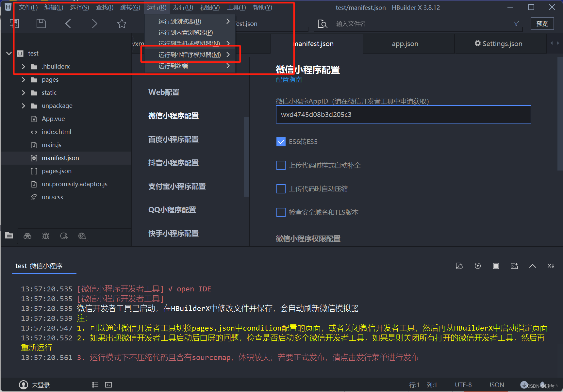Select 抖音小程序配置 section
The height and width of the screenshot is (392, 563).
coord(173,163)
